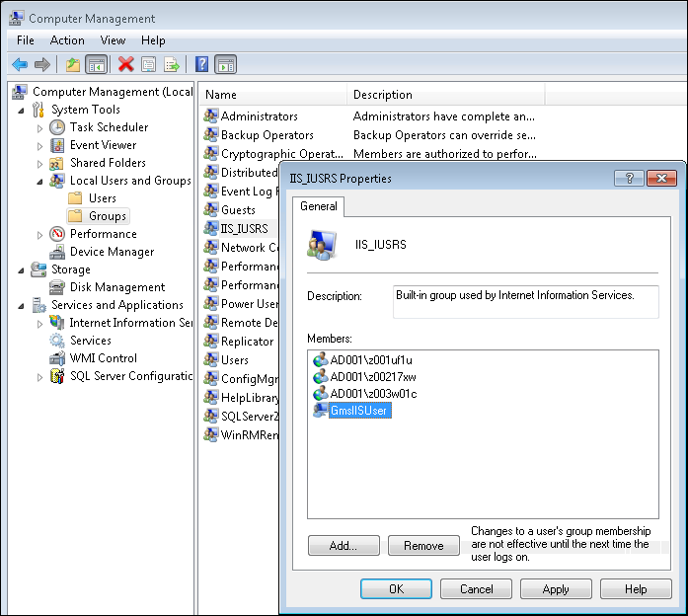The width and height of the screenshot is (688, 616).
Task: Click the Properties toolbar icon
Action: (x=148, y=65)
